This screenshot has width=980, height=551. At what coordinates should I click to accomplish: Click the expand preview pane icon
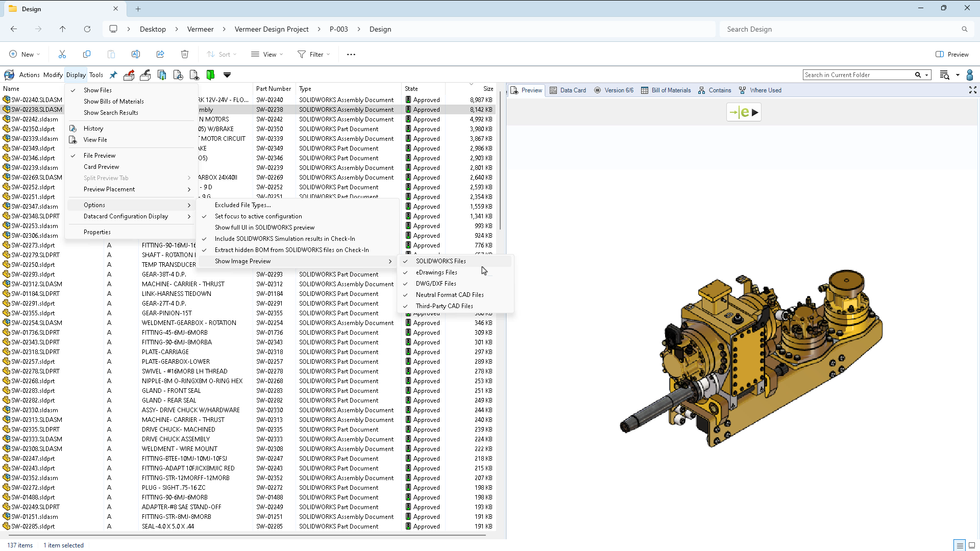[x=972, y=90]
